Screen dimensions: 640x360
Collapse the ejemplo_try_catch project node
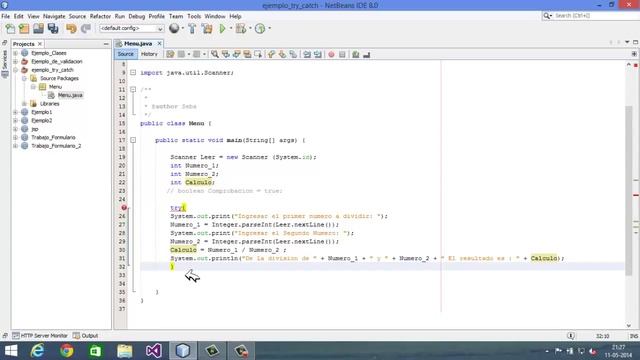16,70
